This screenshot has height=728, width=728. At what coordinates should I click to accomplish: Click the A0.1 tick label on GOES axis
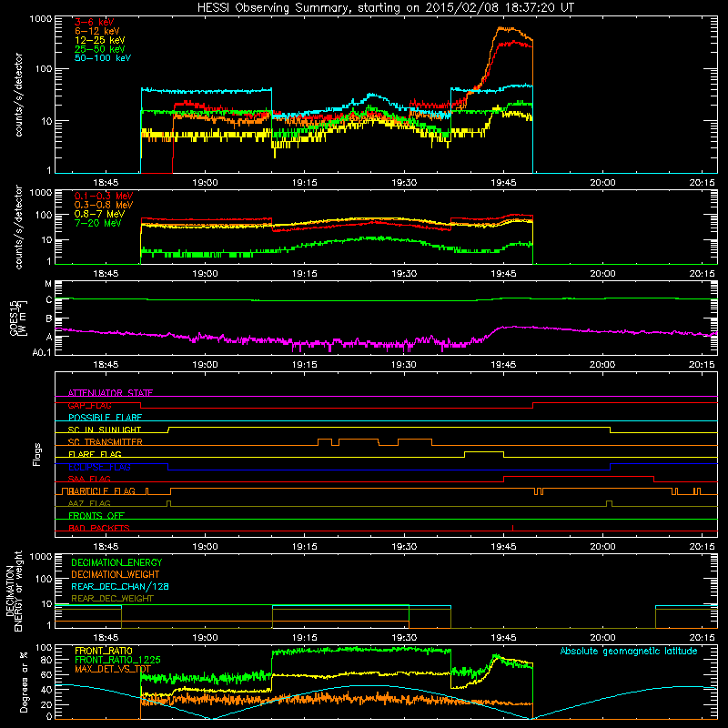click(x=42, y=353)
